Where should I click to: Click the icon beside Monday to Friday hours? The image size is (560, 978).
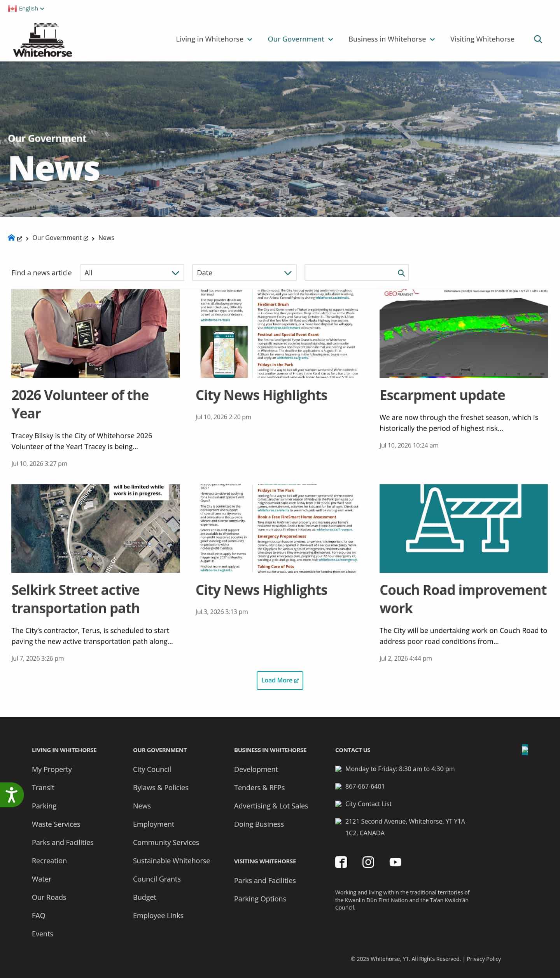(x=338, y=769)
